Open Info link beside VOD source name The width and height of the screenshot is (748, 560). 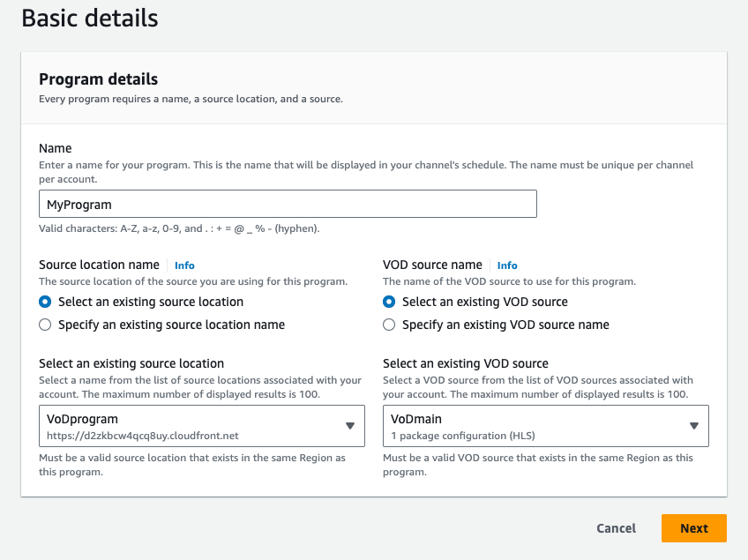pos(507,265)
